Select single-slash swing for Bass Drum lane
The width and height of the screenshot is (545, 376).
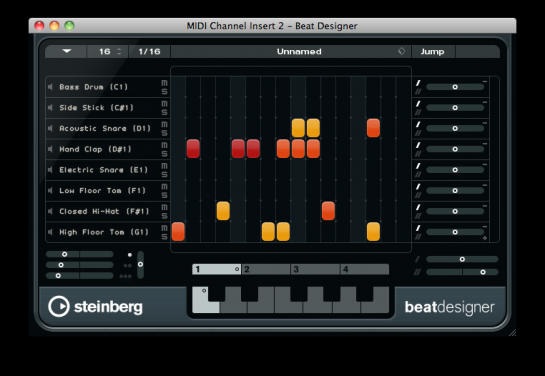(x=418, y=83)
